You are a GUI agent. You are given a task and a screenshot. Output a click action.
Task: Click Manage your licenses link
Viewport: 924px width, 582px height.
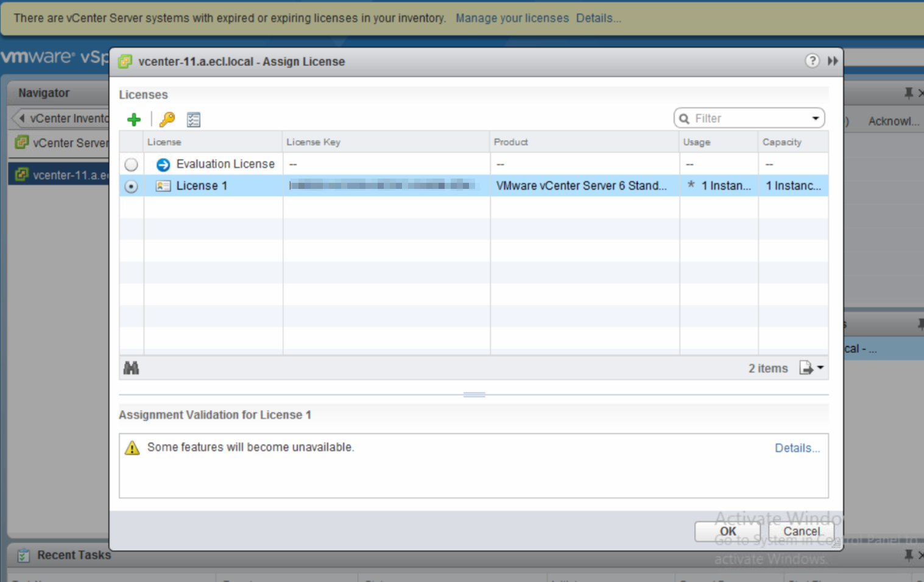click(512, 18)
